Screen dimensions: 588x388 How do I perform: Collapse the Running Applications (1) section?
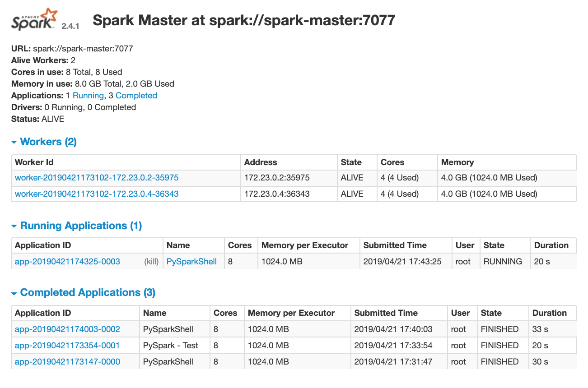76,226
